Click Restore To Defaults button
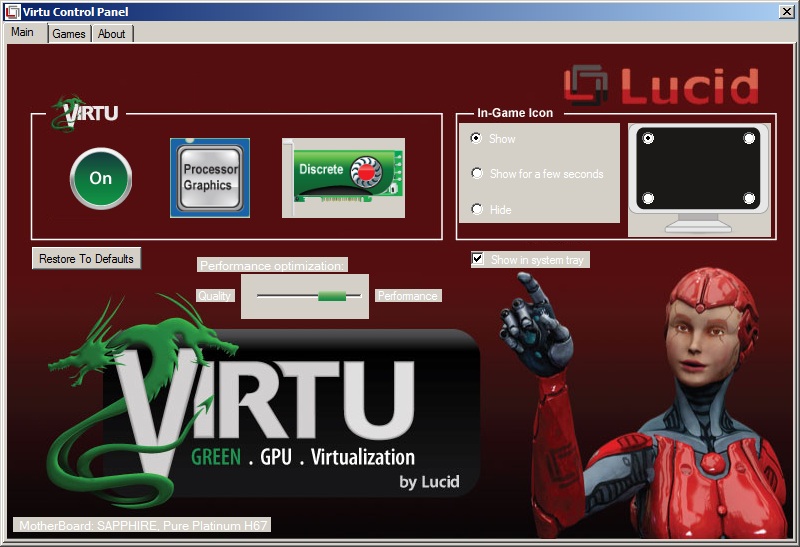This screenshot has height=547, width=800. pos(86,259)
